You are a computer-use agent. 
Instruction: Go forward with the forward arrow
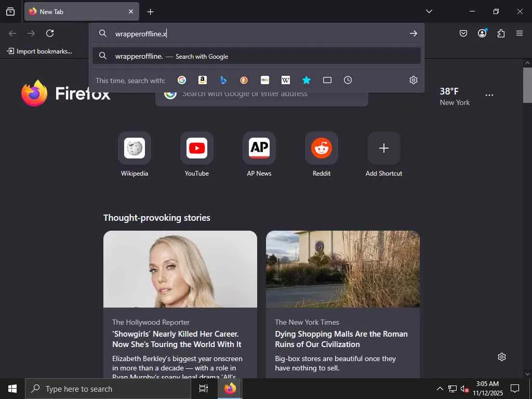click(x=31, y=33)
